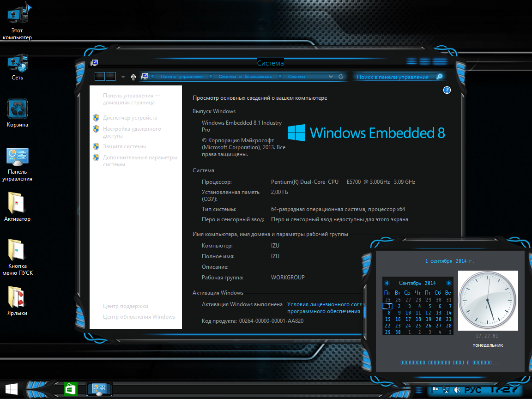This screenshot has width=532, height=399.
Task: Open the Ярлыки folder icon
Action: (17, 301)
